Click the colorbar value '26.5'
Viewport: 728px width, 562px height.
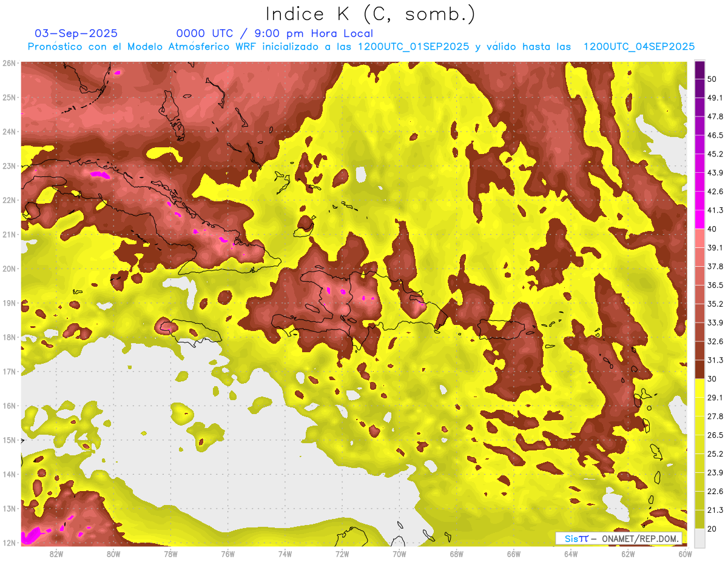tap(715, 435)
